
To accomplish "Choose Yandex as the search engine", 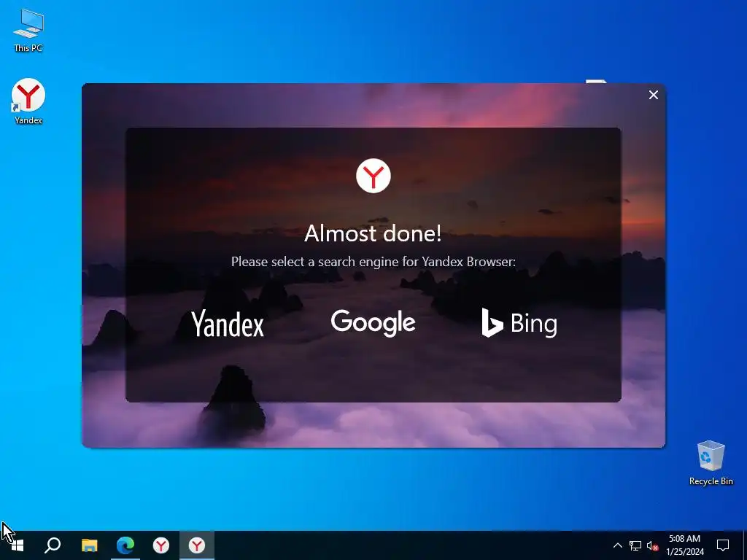I will [228, 323].
